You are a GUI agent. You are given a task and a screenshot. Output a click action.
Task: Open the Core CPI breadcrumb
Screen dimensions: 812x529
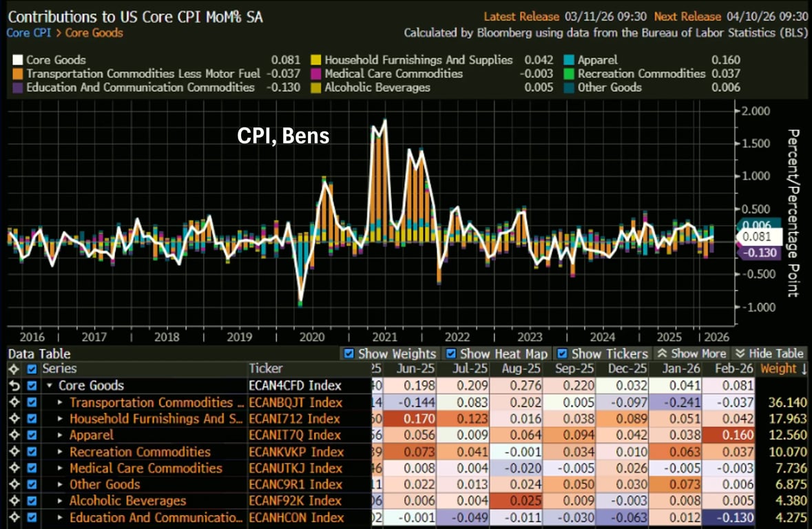28,32
